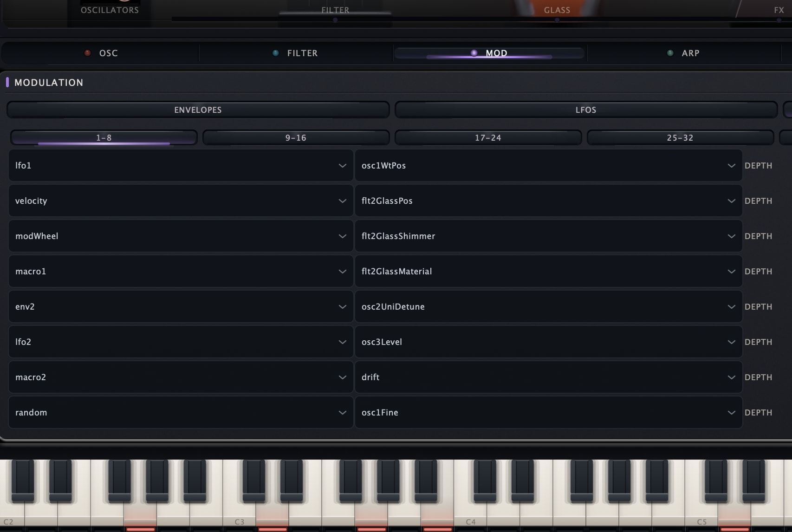Open the FILTER tab
Image resolution: width=792 pixels, height=532 pixels.
pyautogui.click(x=295, y=53)
